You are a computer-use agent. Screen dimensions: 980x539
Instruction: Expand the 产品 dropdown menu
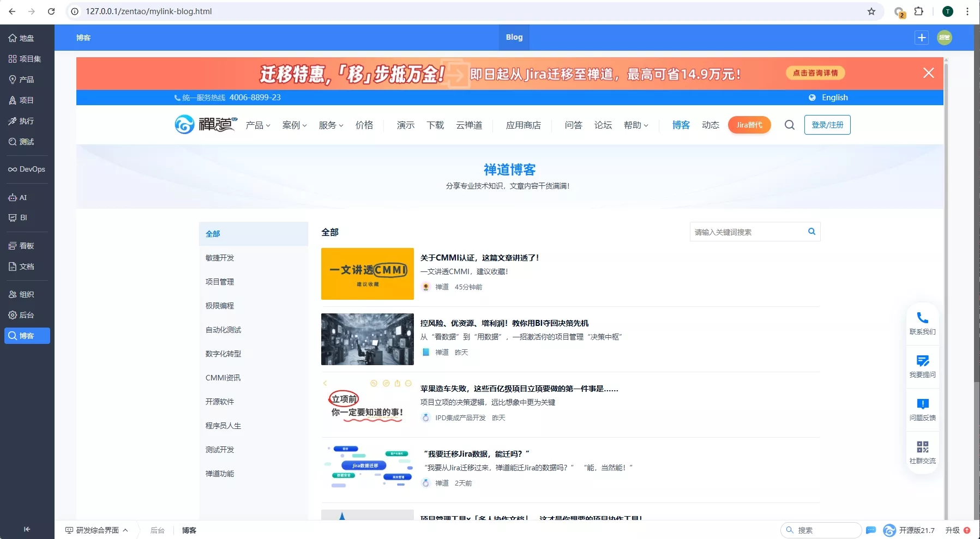click(258, 125)
